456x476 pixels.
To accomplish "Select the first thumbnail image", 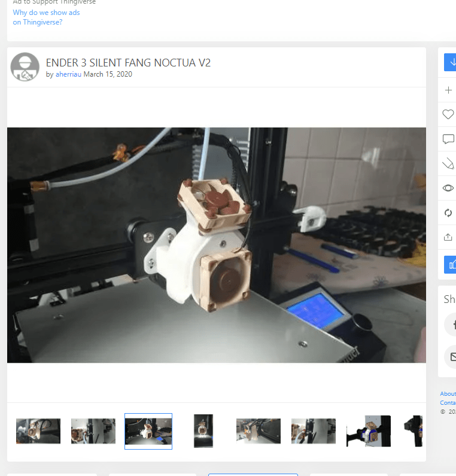I will [38, 431].
